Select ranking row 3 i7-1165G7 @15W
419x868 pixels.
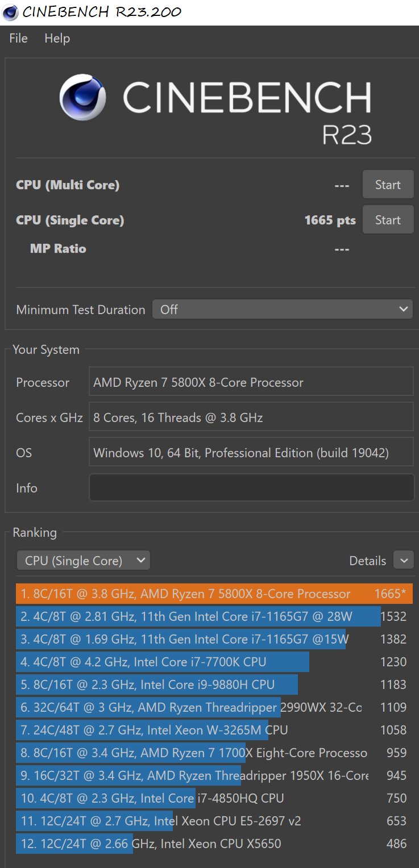coord(214,639)
